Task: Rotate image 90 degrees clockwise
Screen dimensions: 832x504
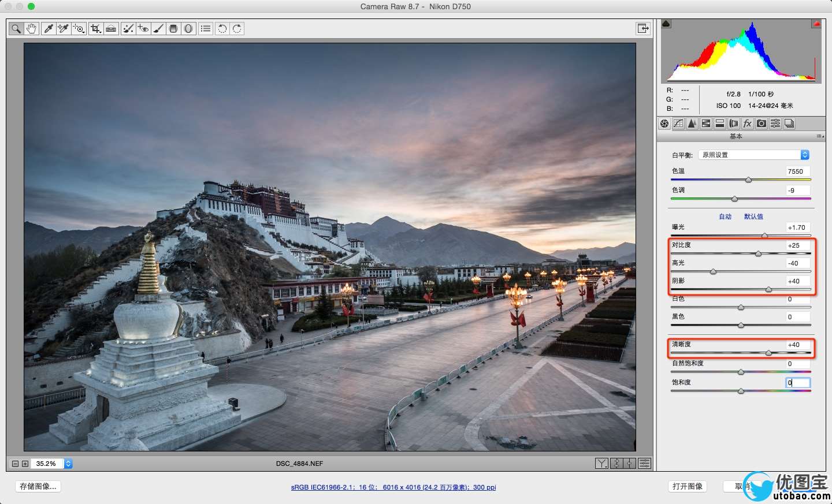Action: click(237, 28)
